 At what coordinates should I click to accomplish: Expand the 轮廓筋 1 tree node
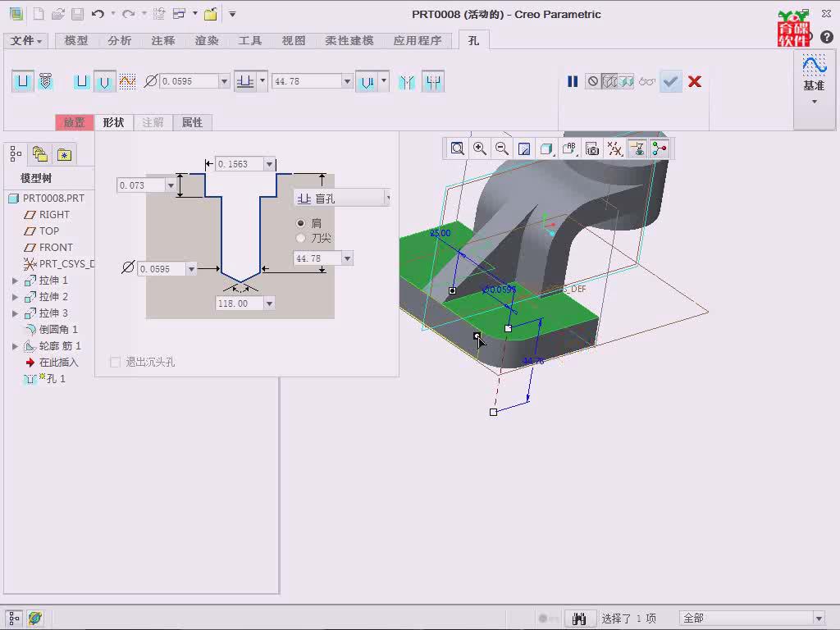pos(15,346)
